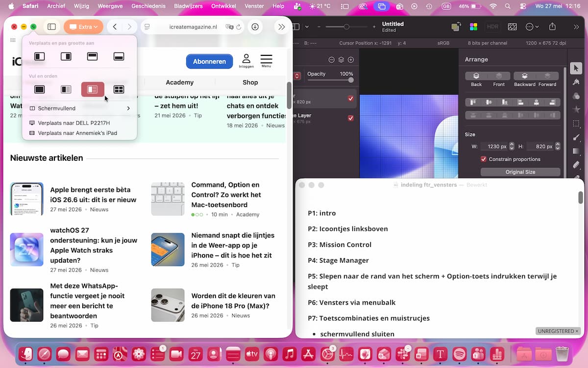Tile the window to the top half

click(x=92, y=57)
